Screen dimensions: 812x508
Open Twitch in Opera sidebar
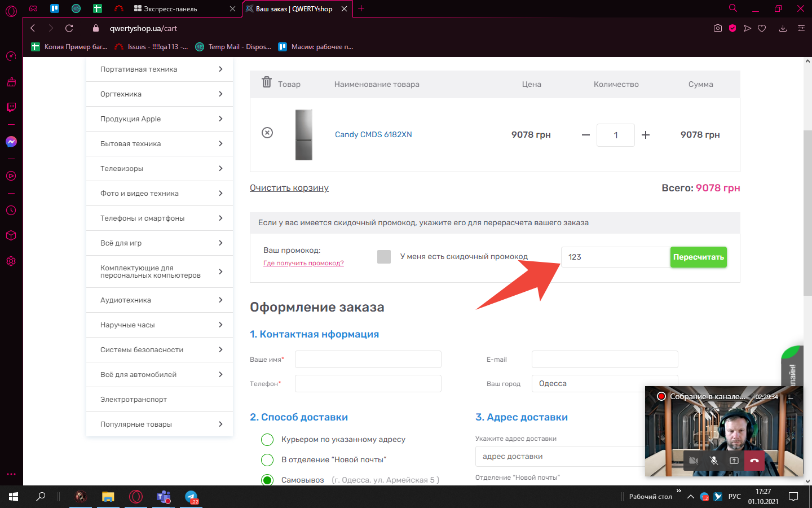click(x=11, y=107)
